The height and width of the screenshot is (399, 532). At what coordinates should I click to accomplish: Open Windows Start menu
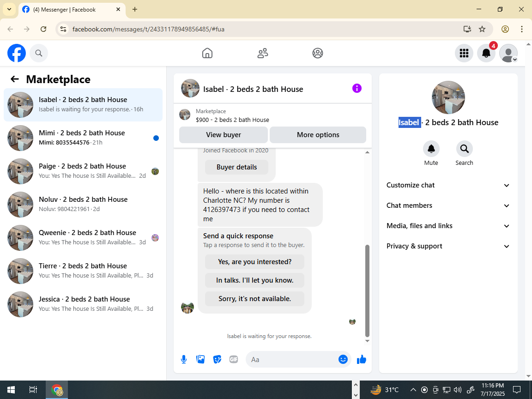11,390
